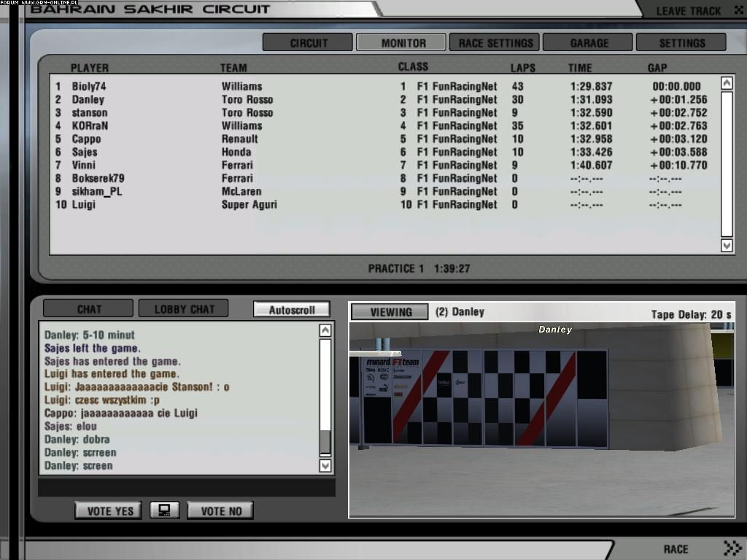The height and width of the screenshot is (560, 747).
Task: Click the chat message input field
Action: click(186, 488)
